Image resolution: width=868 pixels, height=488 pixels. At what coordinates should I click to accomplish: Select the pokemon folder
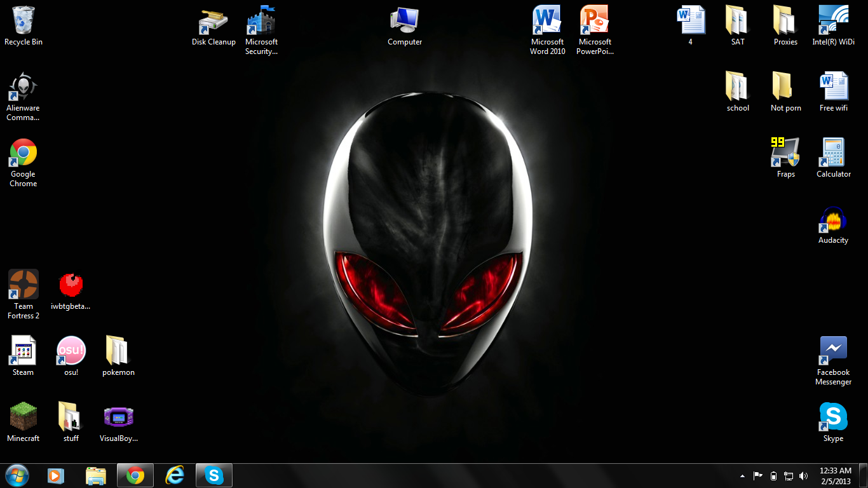coord(118,351)
